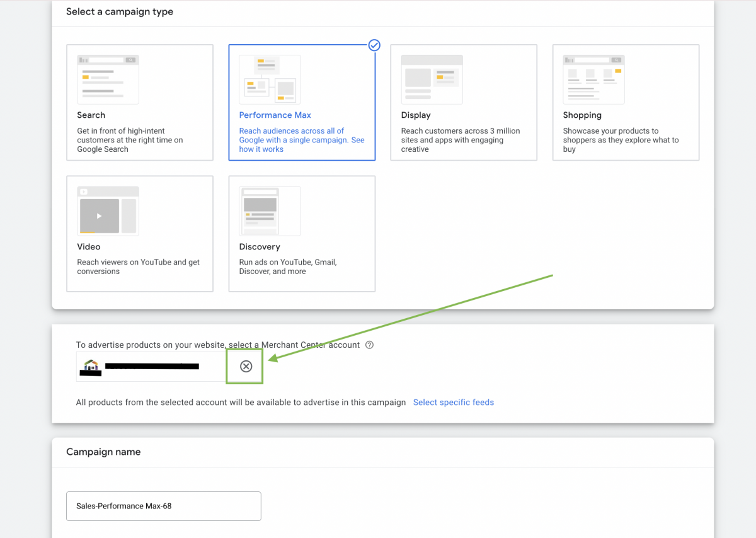The height and width of the screenshot is (538, 756).
Task: Open the Select specific feeds link
Action: coord(453,403)
